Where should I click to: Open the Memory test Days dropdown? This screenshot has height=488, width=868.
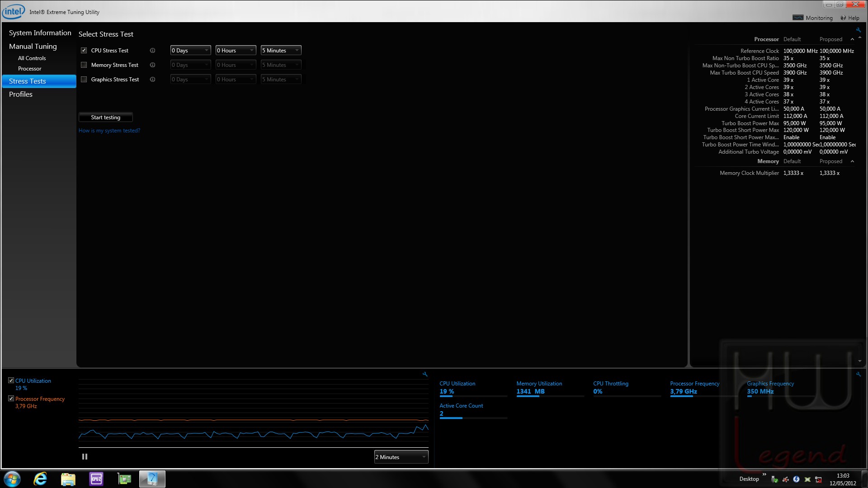[x=190, y=65]
